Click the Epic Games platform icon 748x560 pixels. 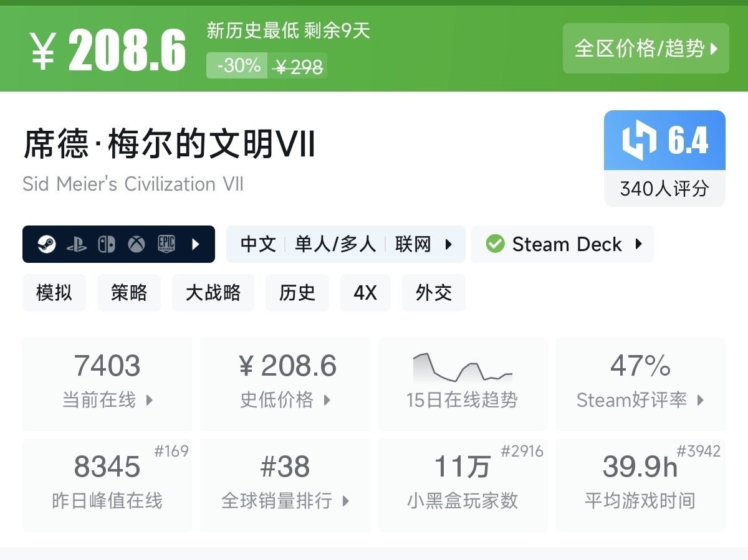pyautogui.click(x=166, y=244)
